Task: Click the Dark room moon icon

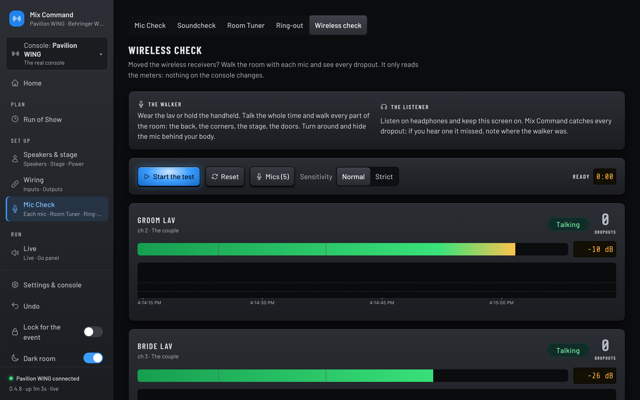Action: coord(15,358)
